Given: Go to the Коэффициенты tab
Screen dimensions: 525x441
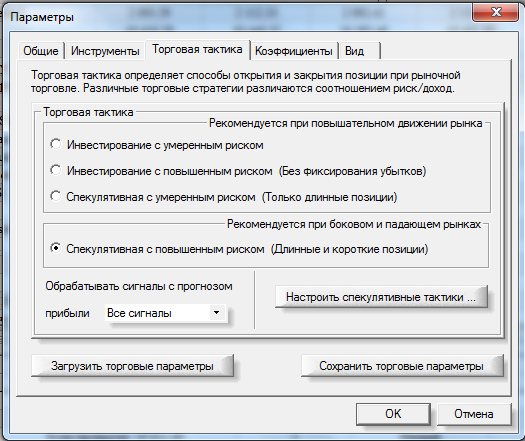Looking at the screenshot, I should pos(294,51).
